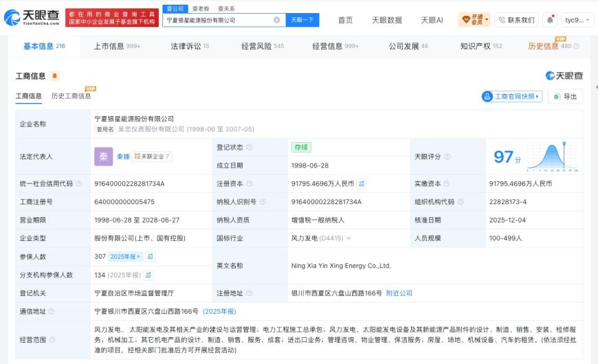The width and height of the screenshot is (598, 364).
Task: Click the help icon next to 登记状态
Action: click(x=250, y=147)
